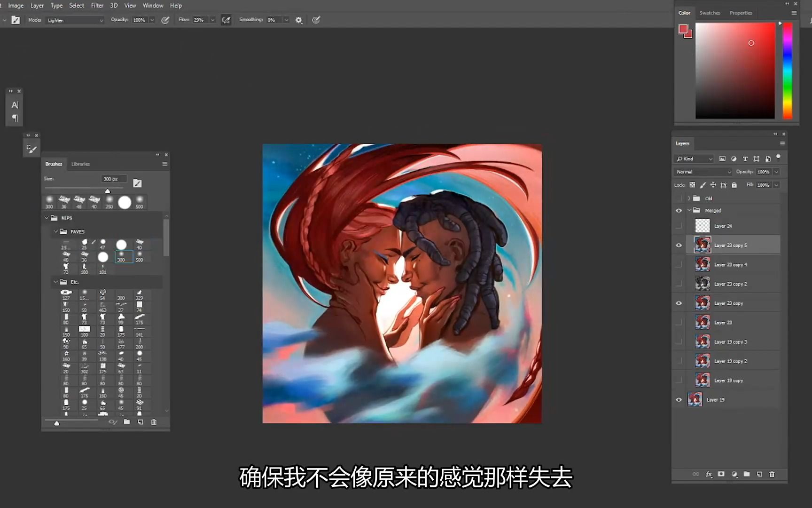
Task: Open layer Fill dropdown arrow
Action: tap(776, 185)
